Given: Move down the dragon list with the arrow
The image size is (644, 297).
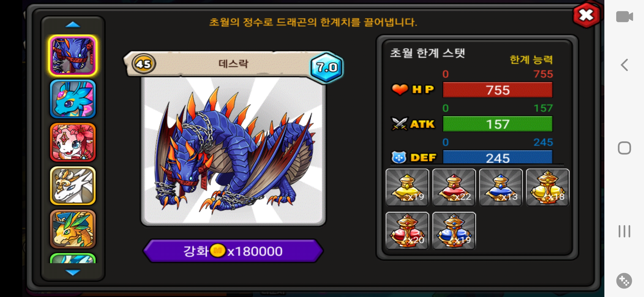Looking at the screenshot, I should pos(73,272).
